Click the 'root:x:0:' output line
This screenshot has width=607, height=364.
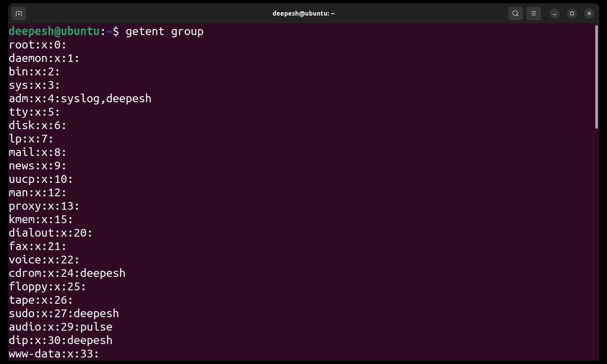tap(37, 45)
